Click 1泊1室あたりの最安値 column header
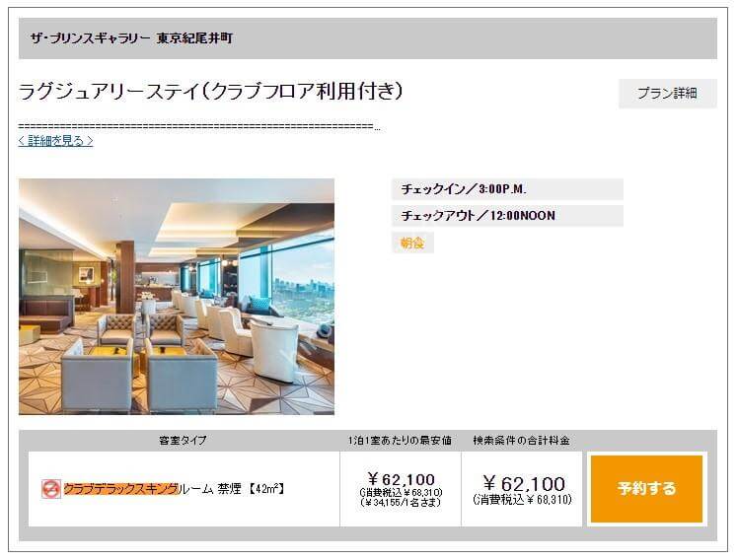Screen dimensions: 738x560 click(400, 441)
